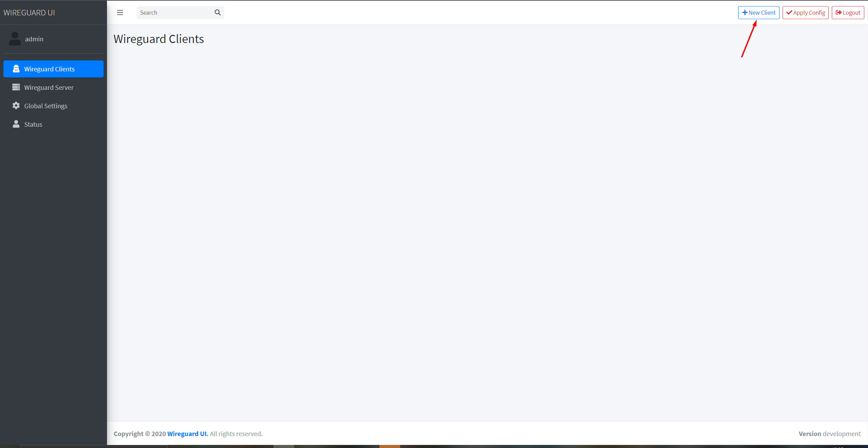Select the Wireguard Server sidebar icon
This screenshot has width=868, height=448.
click(15, 87)
